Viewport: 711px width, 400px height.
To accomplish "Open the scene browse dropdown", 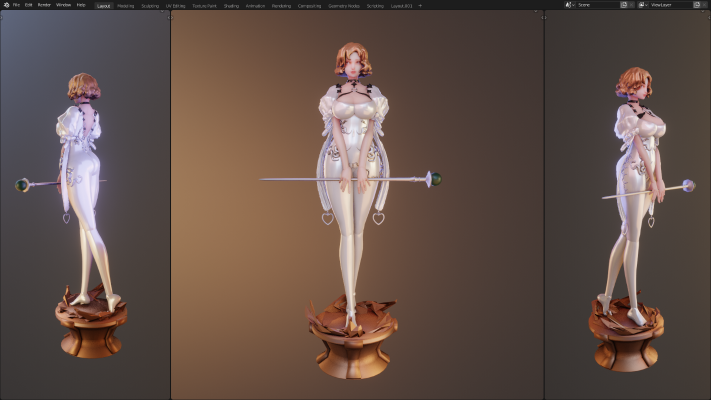I will [569, 5].
